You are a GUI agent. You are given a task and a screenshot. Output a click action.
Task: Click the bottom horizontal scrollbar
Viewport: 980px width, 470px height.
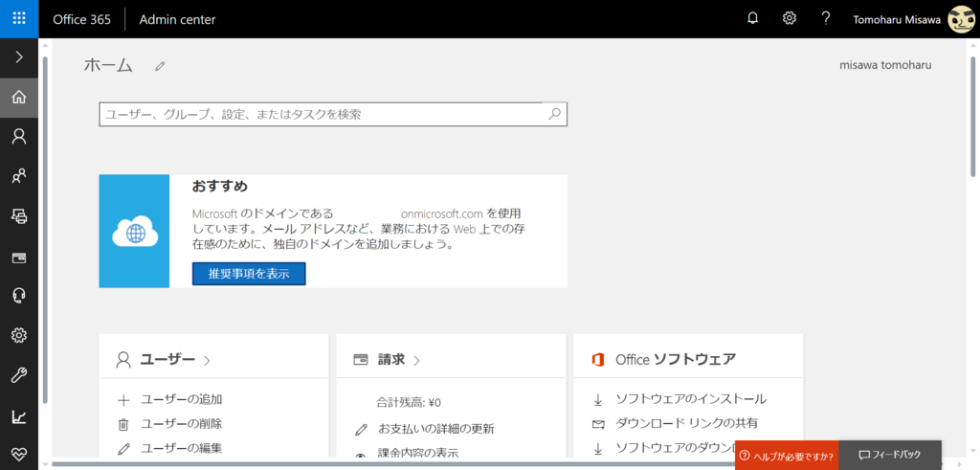coord(393,464)
